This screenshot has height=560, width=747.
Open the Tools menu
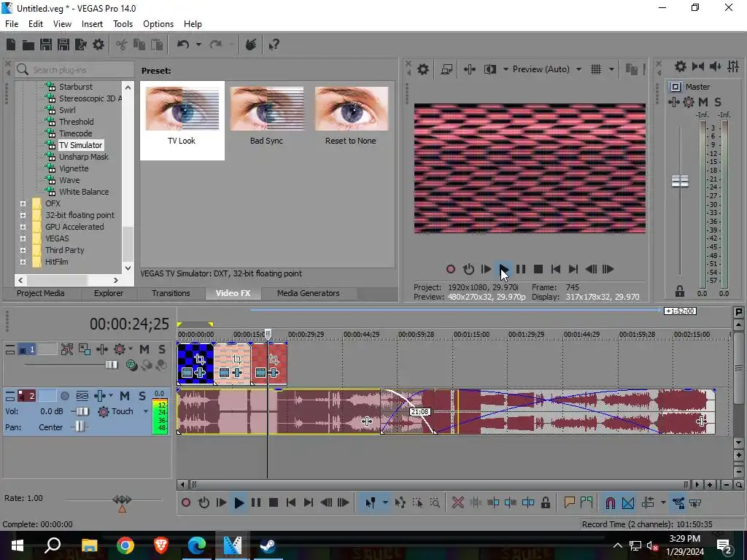coord(123,24)
